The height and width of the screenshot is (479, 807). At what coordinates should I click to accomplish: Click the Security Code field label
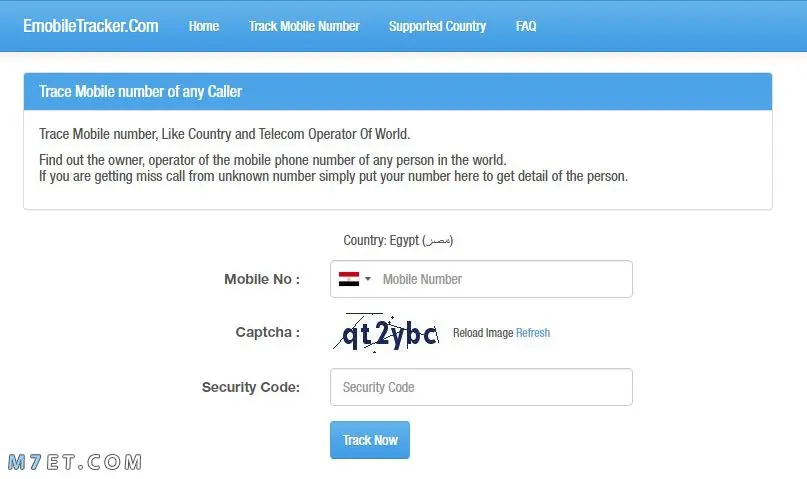coord(251,387)
